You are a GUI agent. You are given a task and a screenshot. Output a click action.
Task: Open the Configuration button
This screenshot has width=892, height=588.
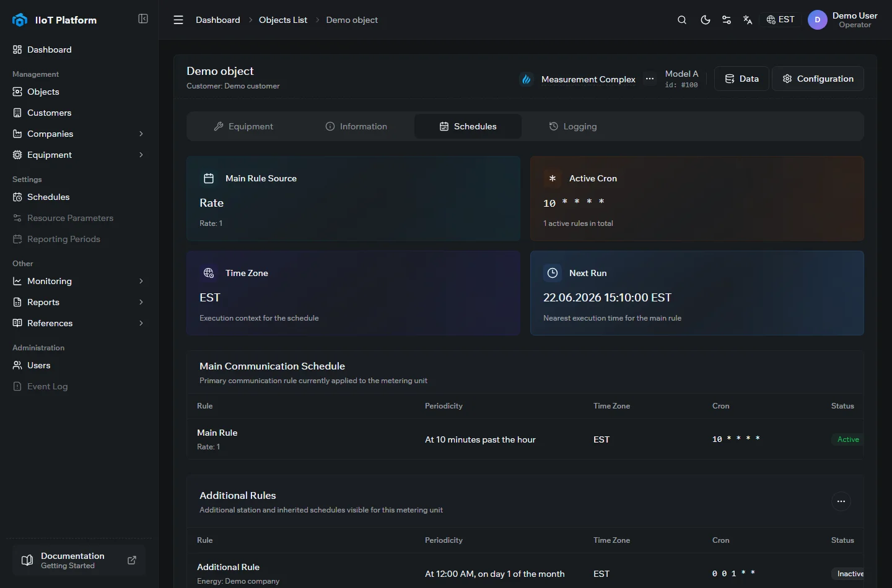coord(818,79)
